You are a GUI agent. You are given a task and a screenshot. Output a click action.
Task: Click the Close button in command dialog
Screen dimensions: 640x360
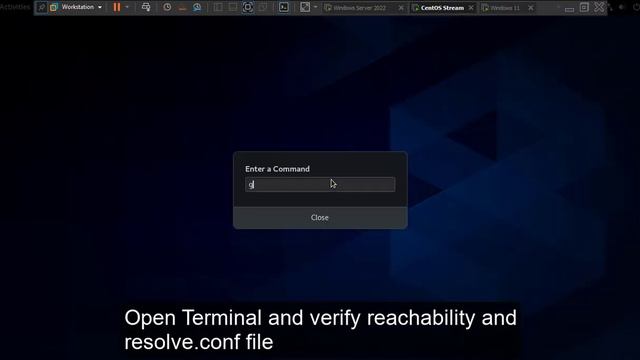click(320, 218)
